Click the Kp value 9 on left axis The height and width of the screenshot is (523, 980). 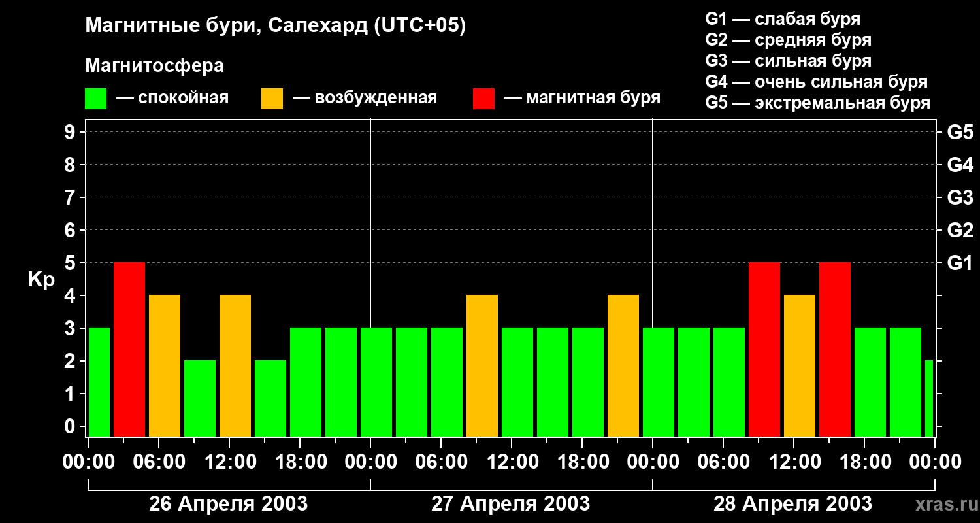[x=71, y=132]
